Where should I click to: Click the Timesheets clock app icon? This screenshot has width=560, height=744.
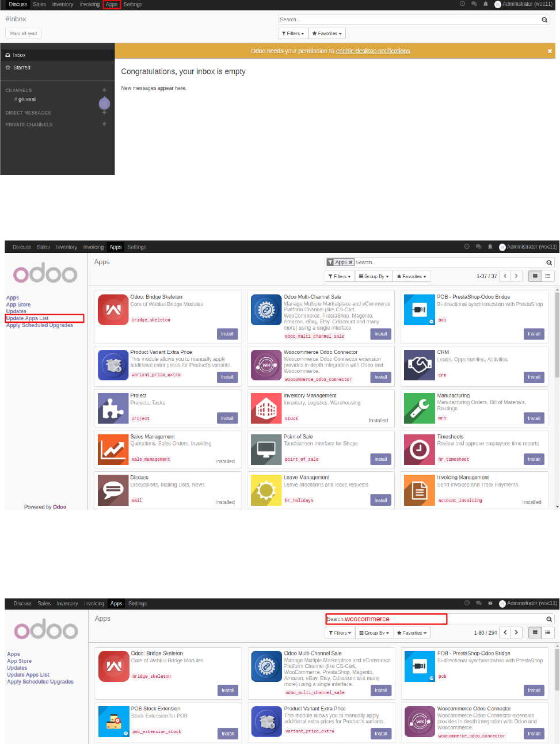click(x=419, y=449)
